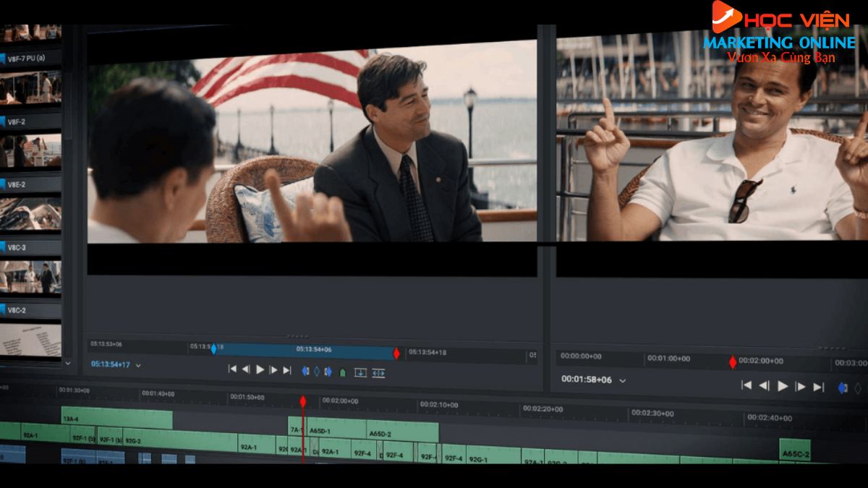Click the Mark In icon in source monitor
The height and width of the screenshot is (488, 868).
tap(305, 371)
